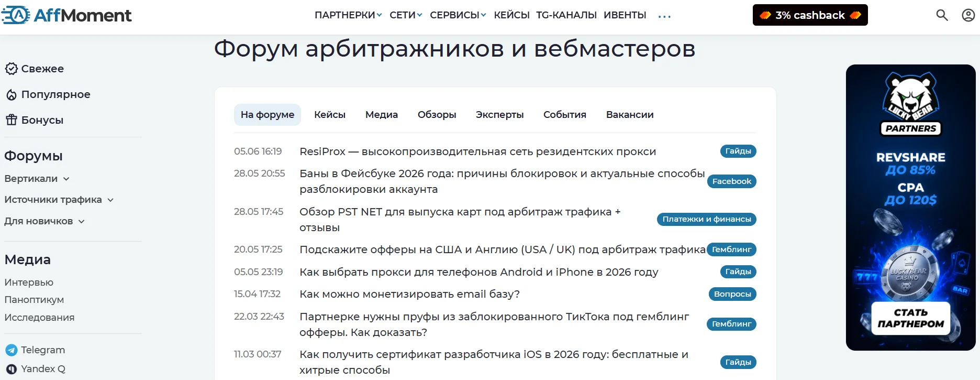The width and height of the screenshot is (980, 380).
Task: Open the Facebook bans 2026 thread
Action: tap(502, 181)
